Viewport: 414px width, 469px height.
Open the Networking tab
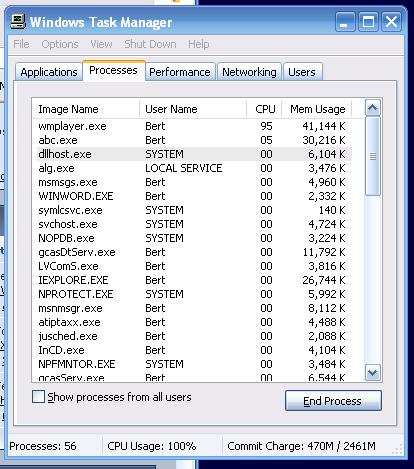[249, 72]
